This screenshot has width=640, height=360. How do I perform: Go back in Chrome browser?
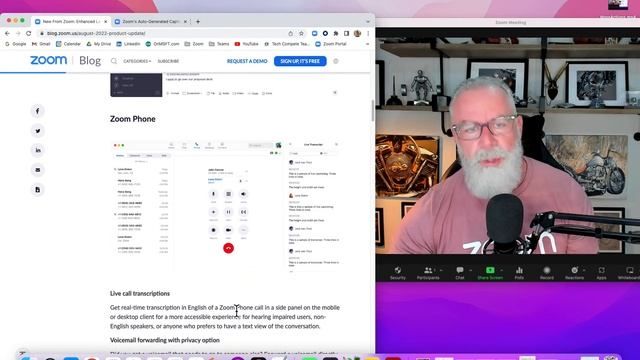click(x=7, y=33)
